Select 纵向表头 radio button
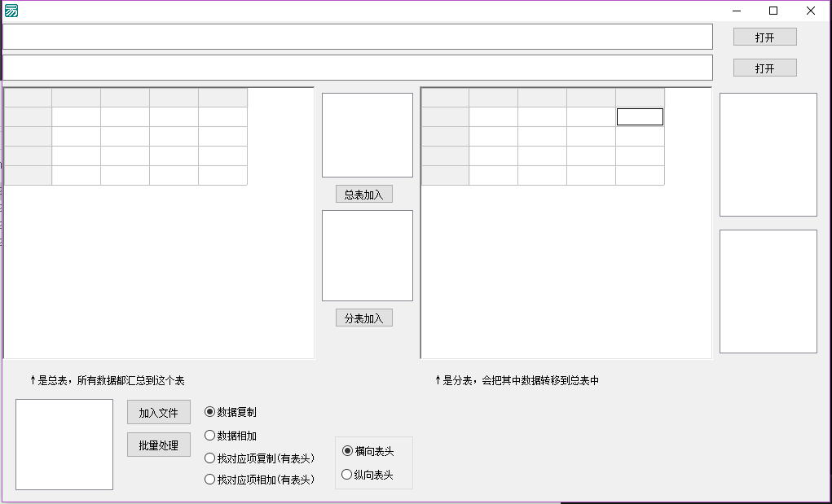The width and height of the screenshot is (832, 504). 348,475
